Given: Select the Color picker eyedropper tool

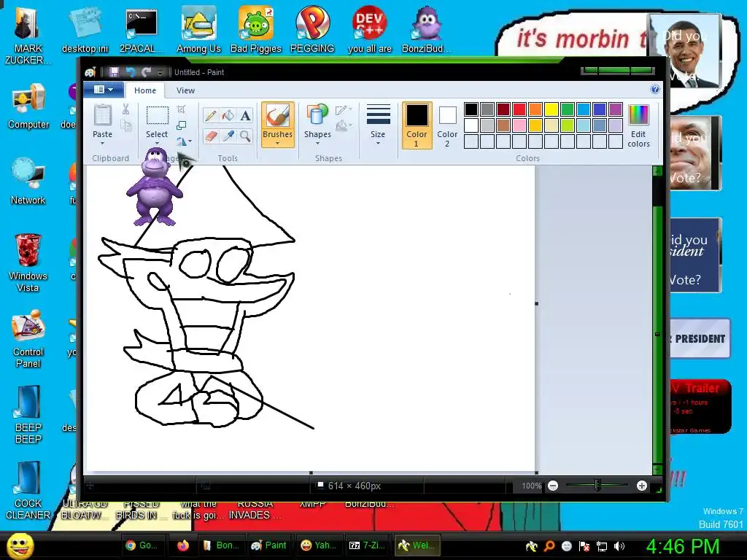Looking at the screenshot, I should (228, 136).
